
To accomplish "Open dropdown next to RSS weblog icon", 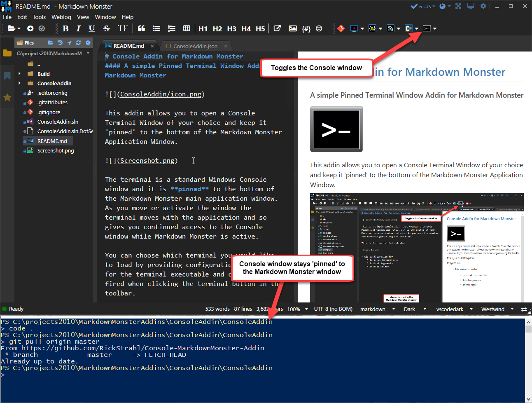I will [399, 29].
